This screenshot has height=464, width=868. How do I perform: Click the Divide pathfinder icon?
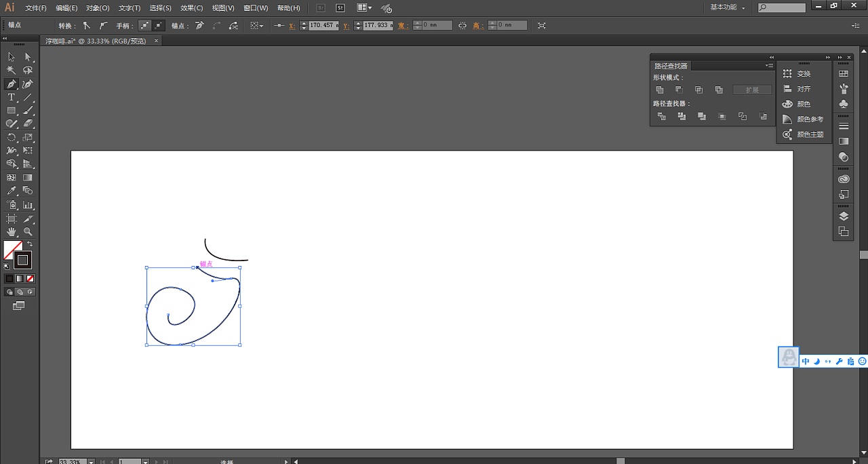point(662,117)
